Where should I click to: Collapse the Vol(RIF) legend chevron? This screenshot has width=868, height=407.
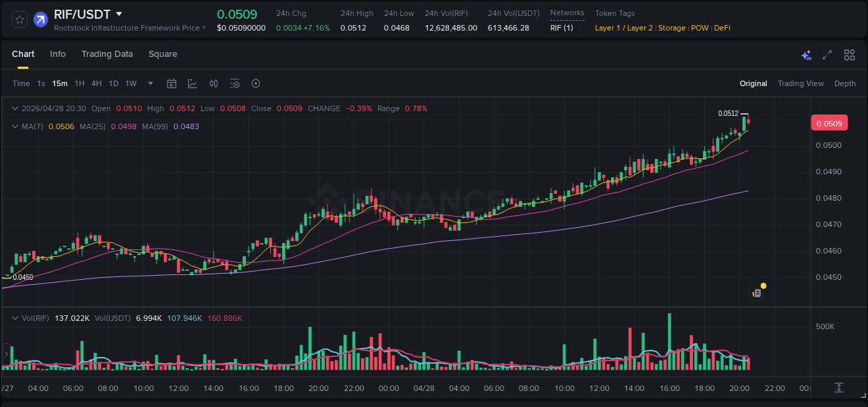[x=15, y=318]
